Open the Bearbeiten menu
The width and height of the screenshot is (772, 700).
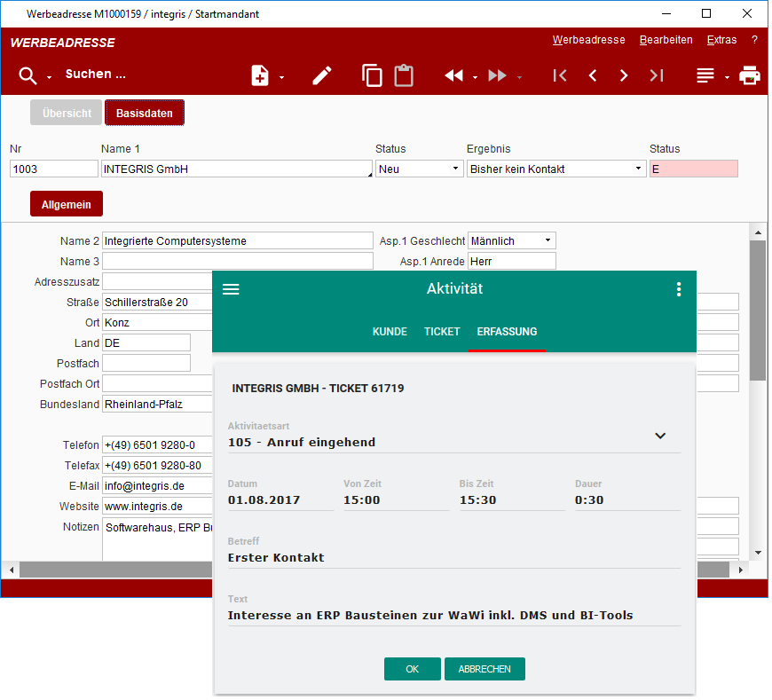[x=666, y=40]
